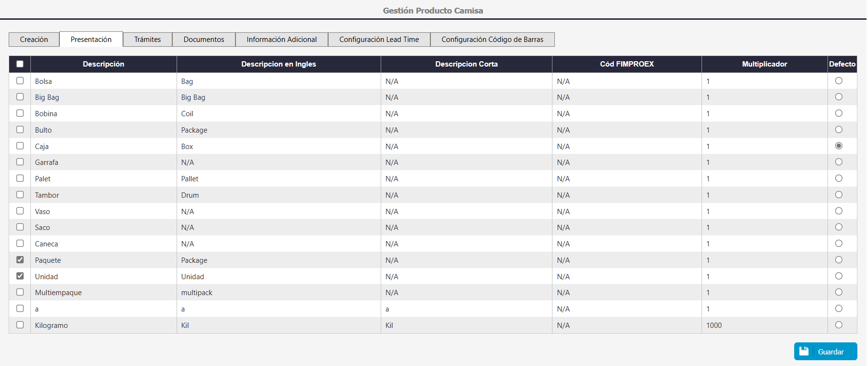Go to Información Adicional tab
The width and height of the screenshot is (868, 366).
[x=281, y=40]
